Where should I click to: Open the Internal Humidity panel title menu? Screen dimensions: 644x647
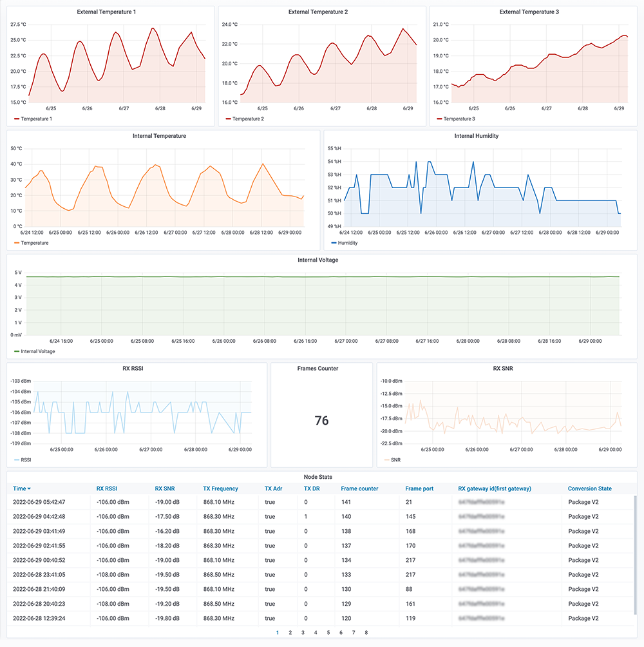[x=476, y=136]
